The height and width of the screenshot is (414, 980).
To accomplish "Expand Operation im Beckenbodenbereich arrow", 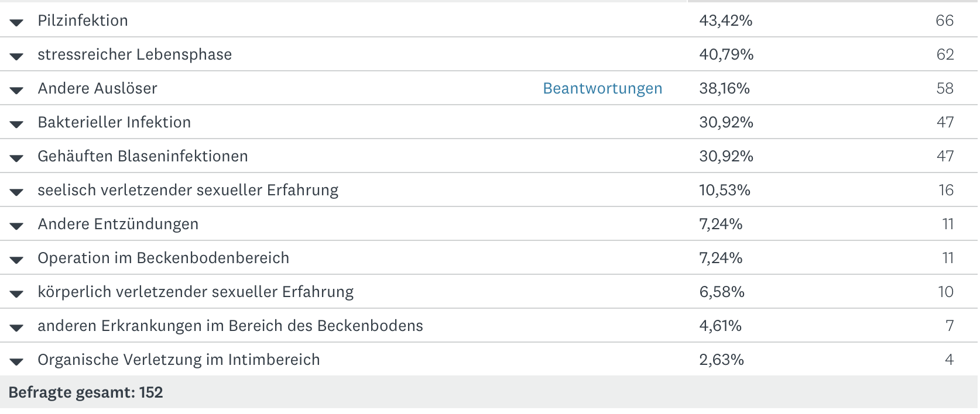I will (x=16, y=260).
